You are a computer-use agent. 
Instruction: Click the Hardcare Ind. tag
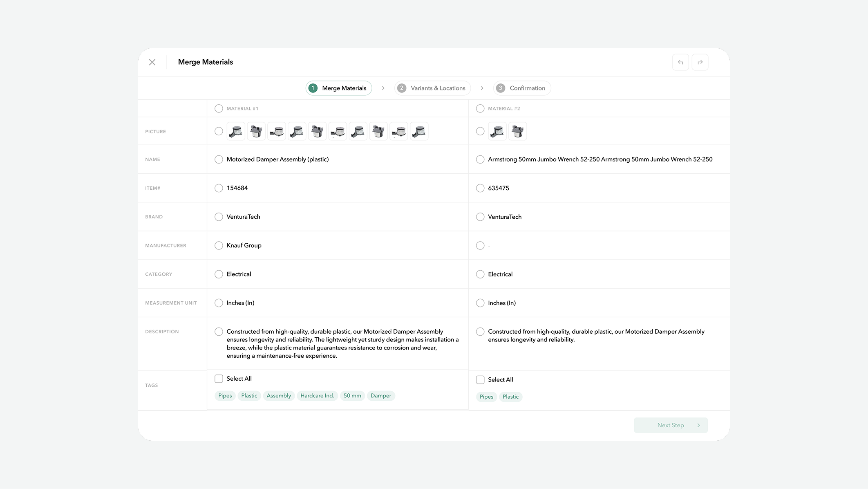317,396
